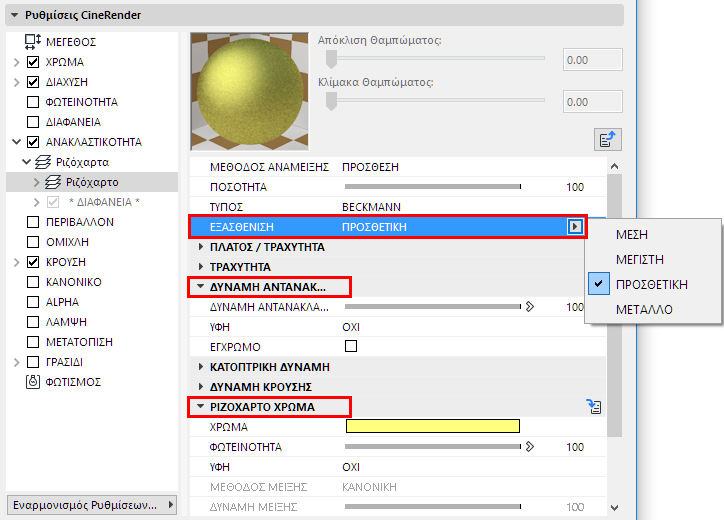The width and height of the screenshot is (724, 520).
Task: Collapse the Ρυθμίσεις CineRender panel
Action: click(x=14, y=15)
